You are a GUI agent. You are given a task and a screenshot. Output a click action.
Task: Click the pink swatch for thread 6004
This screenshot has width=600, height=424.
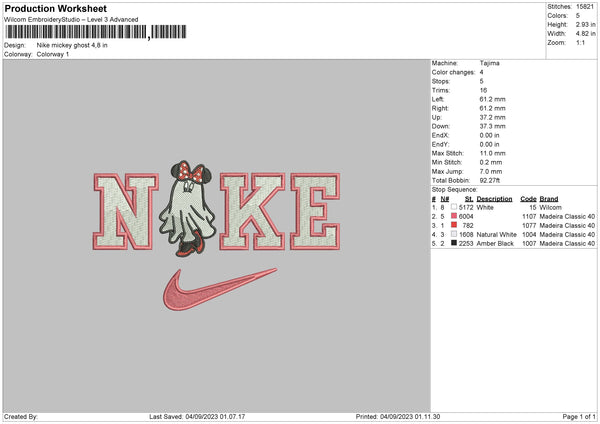454,216
